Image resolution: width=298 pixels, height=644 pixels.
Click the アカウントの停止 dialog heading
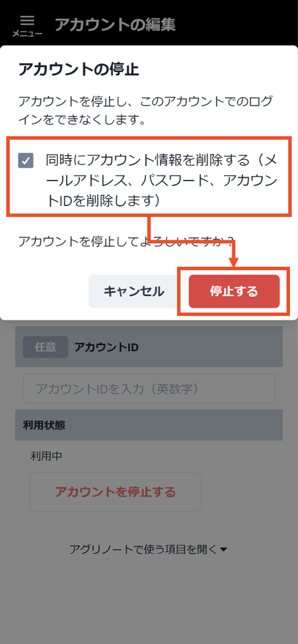tap(79, 70)
